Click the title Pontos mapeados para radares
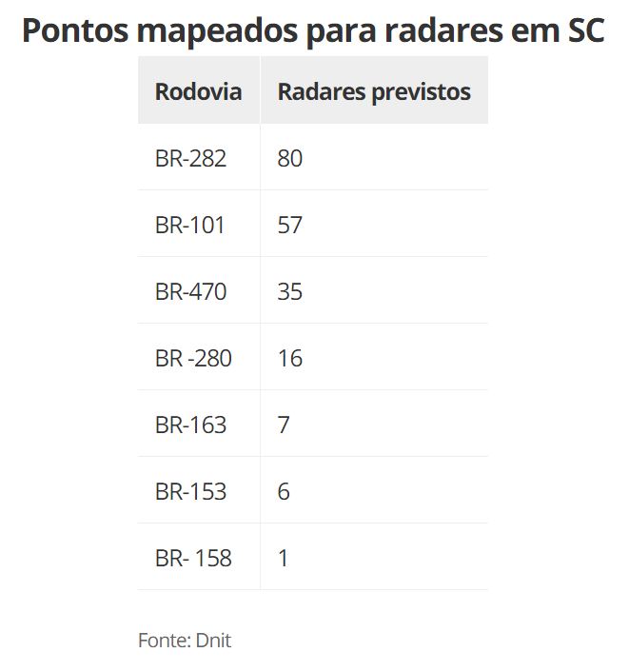Screen dimensions: 629x672 pyautogui.click(x=313, y=30)
